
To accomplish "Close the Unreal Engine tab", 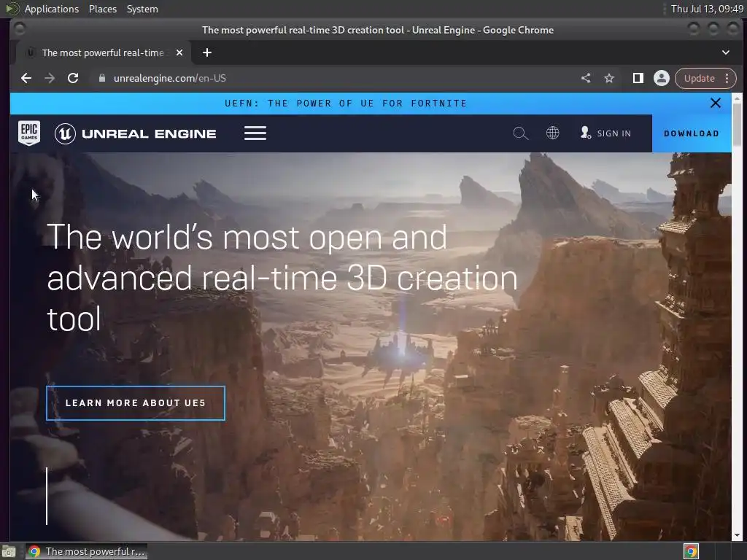I will click(x=179, y=52).
